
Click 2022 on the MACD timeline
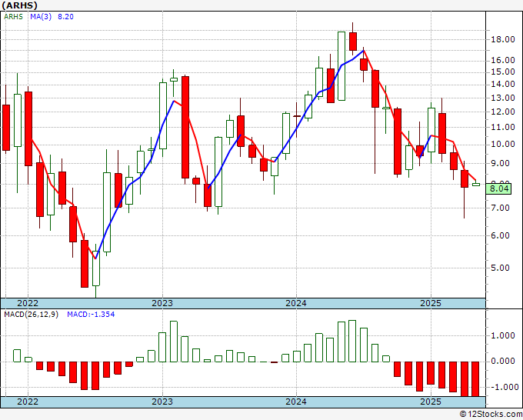point(28,402)
